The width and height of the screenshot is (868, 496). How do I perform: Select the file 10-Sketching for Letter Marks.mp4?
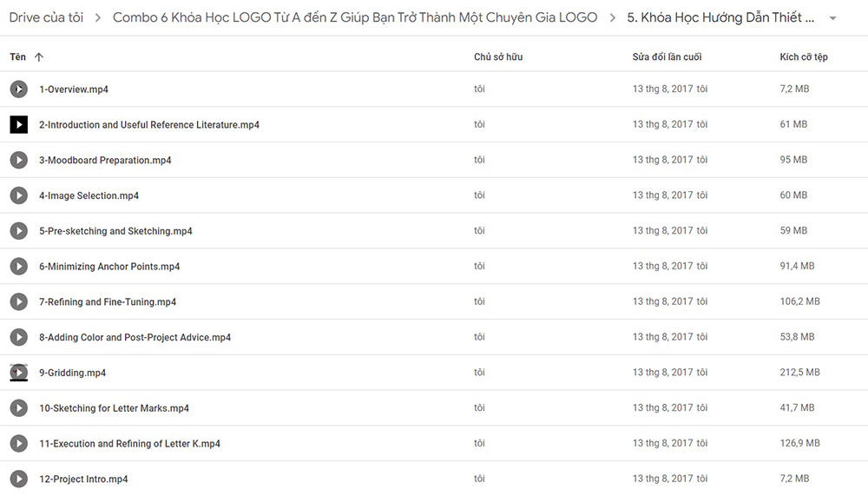(x=434, y=408)
